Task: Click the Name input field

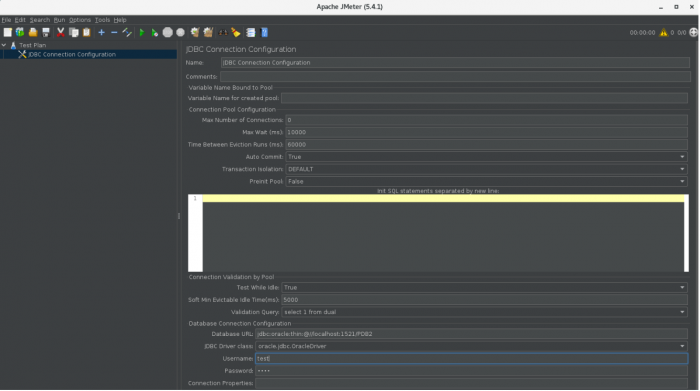Action: [455, 63]
